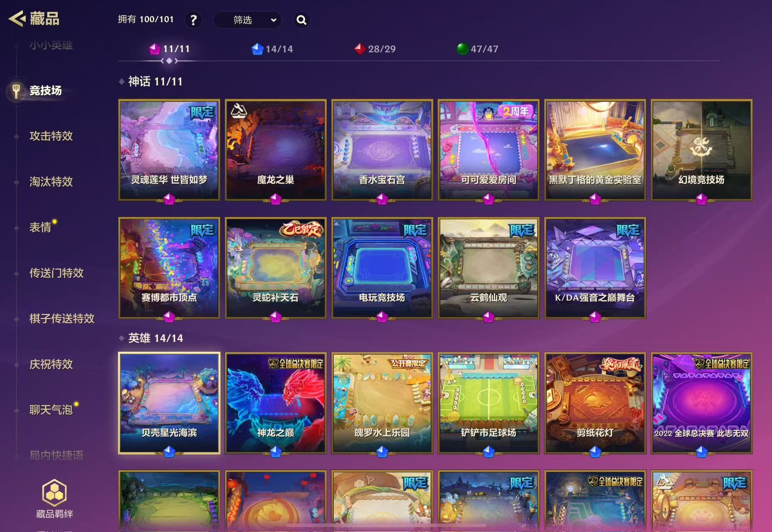Open 传送门特效 sidebar category

coord(57,273)
